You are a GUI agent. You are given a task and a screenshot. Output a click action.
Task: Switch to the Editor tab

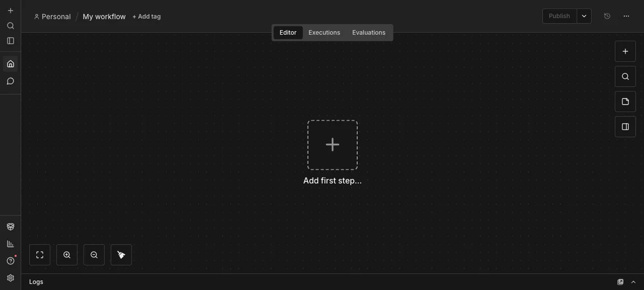pyautogui.click(x=288, y=33)
